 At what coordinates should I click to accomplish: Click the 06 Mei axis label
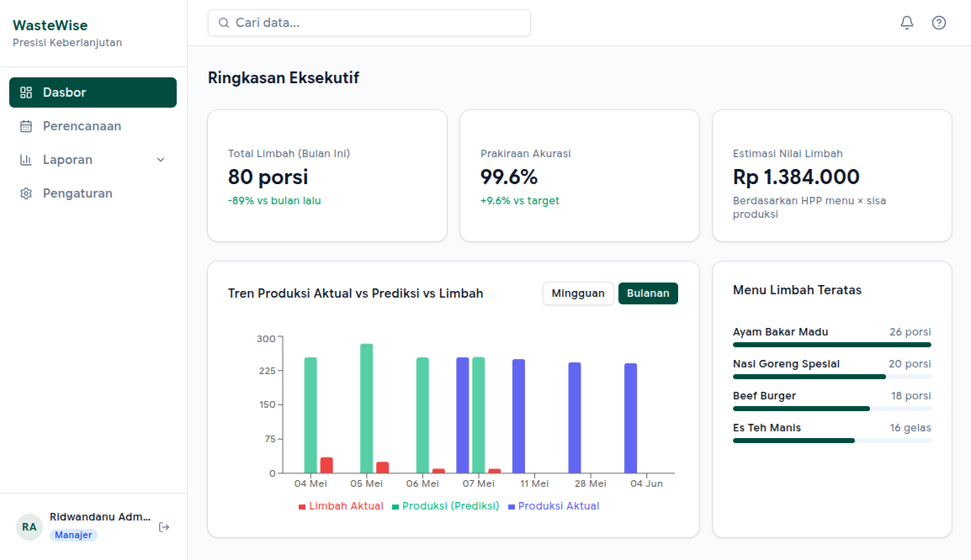pos(422,483)
